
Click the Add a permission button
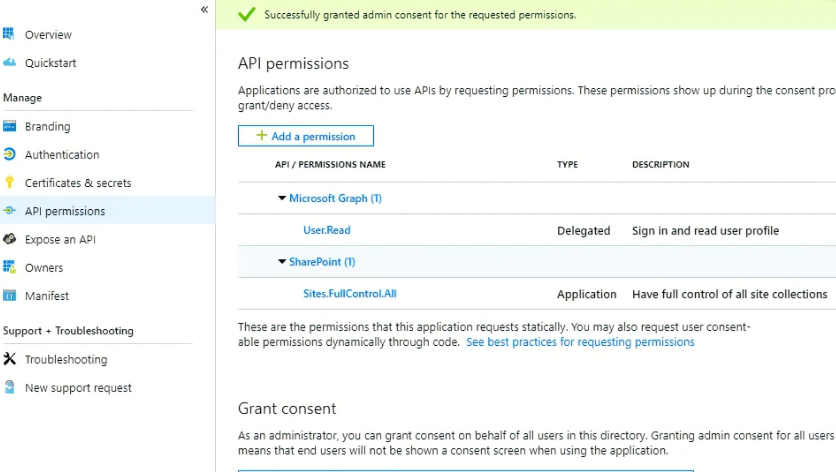coord(306,136)
